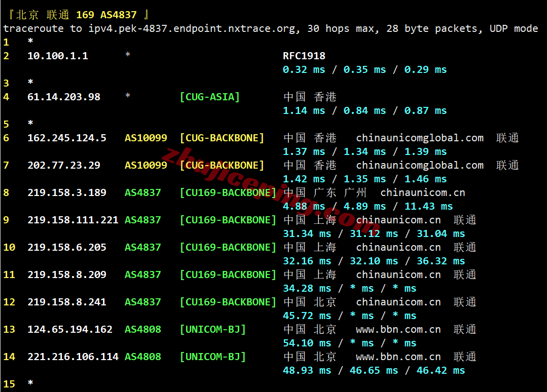Click AS4837 on hop 10 row

pyautogui.click(x=142, y=247)
